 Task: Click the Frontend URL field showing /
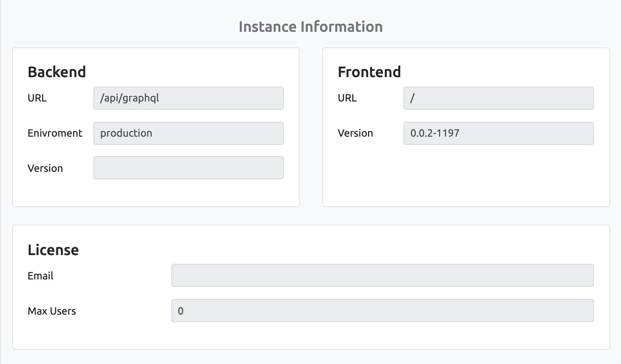(x=498, y=98)
